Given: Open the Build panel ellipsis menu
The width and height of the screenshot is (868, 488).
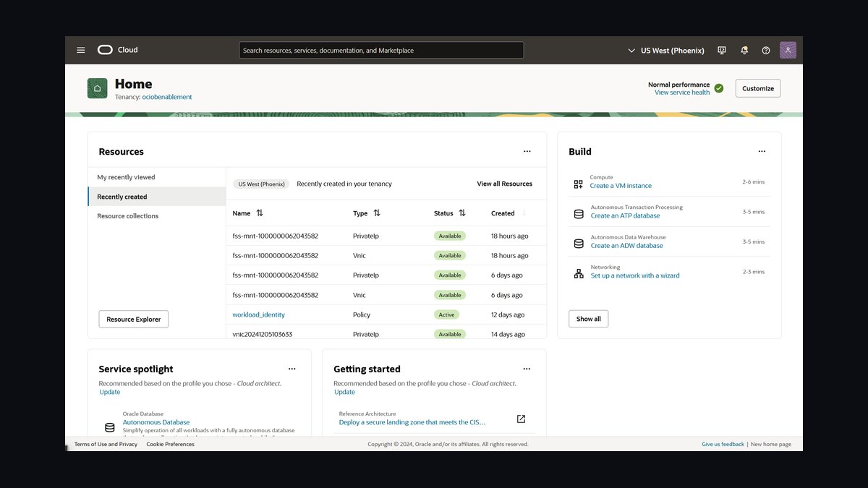Looking at the screenshot, I should point(762,151).
